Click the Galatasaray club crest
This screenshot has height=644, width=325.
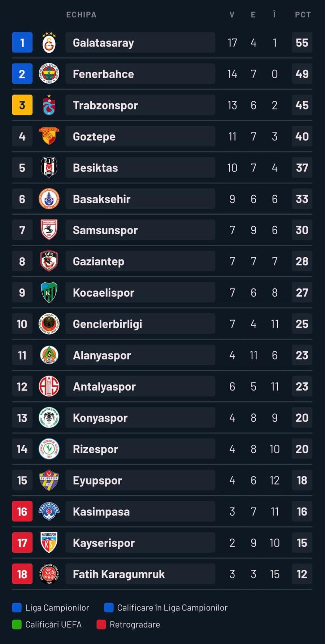coord(49,42)
